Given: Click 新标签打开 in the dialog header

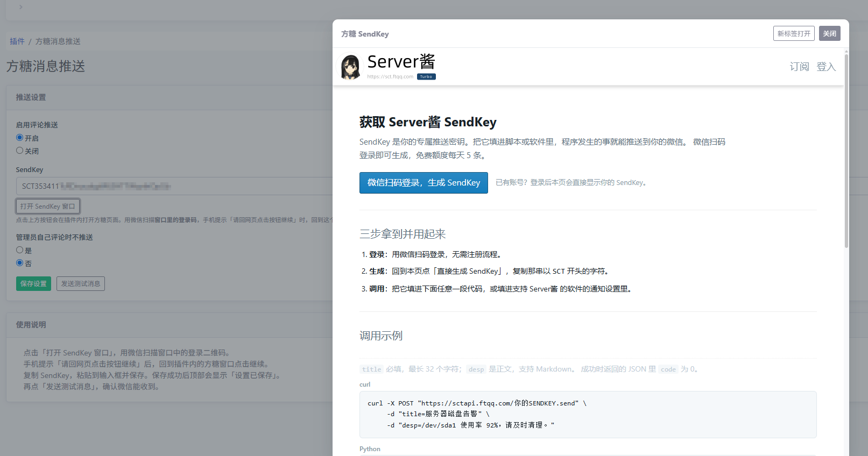Looking at the screenshot, I should coord(794,33).
